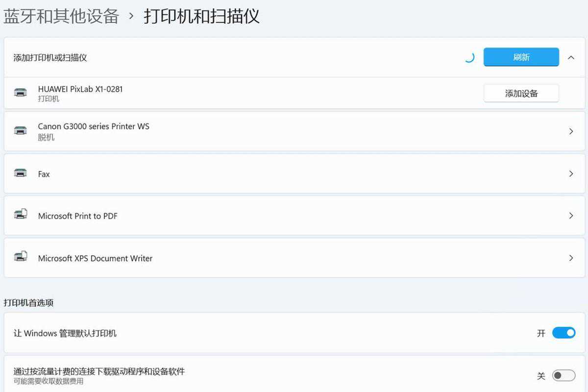Click the Microsoft XPS Document Writer icon

[x=21, y=257]
